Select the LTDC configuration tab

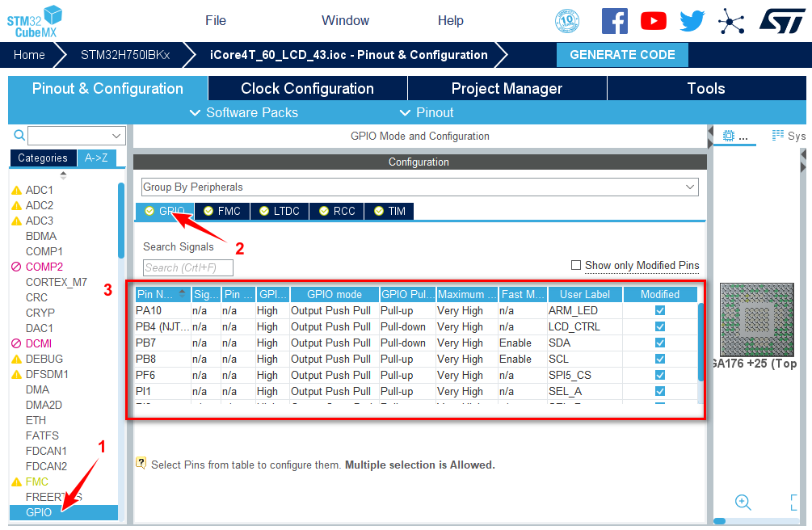pyautogui.click(x=280, y=211)
